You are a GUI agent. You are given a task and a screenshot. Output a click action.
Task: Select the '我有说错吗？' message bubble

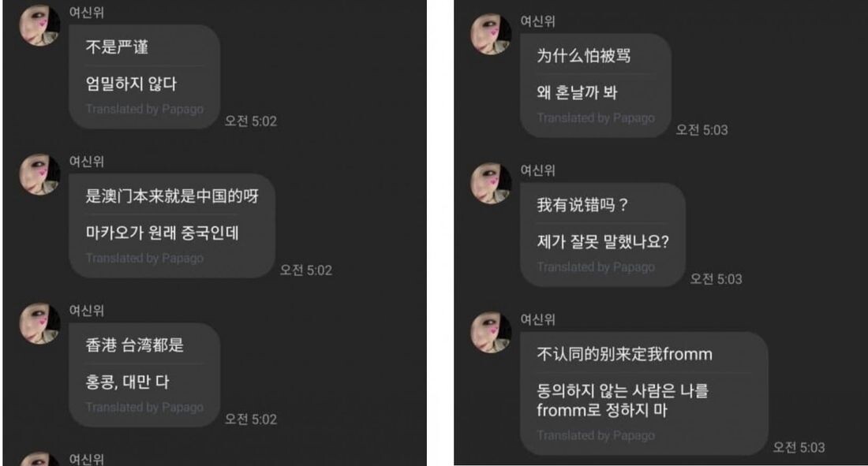pyautogui.click(x=603, y=235)
